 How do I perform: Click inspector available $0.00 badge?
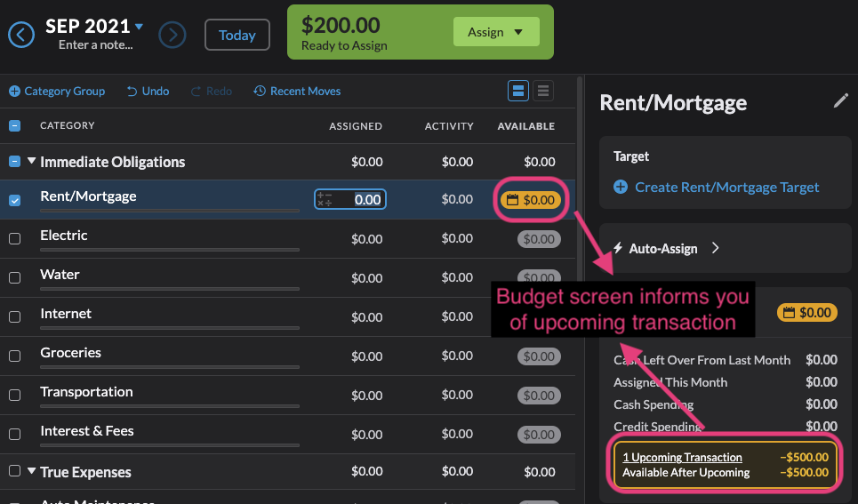[807, 313]
